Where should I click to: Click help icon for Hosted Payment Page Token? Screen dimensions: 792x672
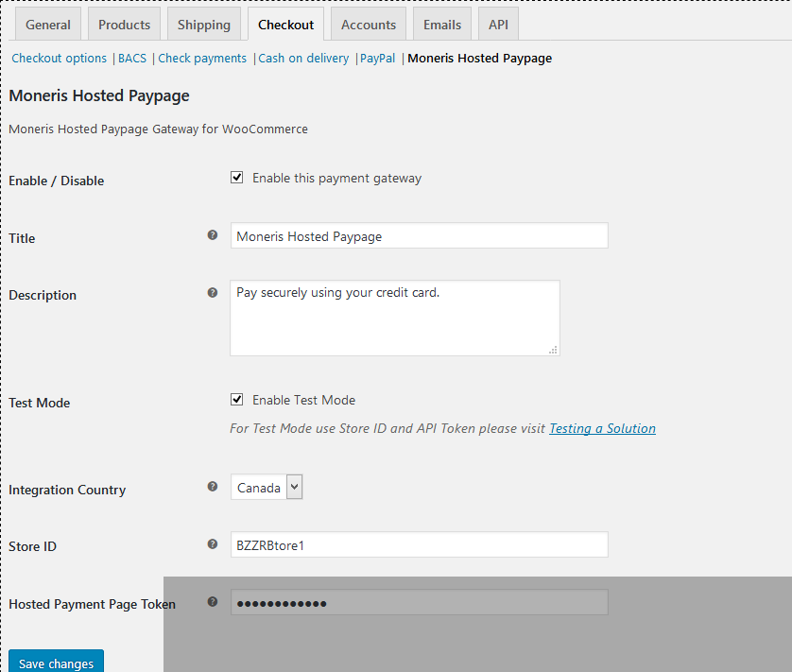[x=213, y=601]
